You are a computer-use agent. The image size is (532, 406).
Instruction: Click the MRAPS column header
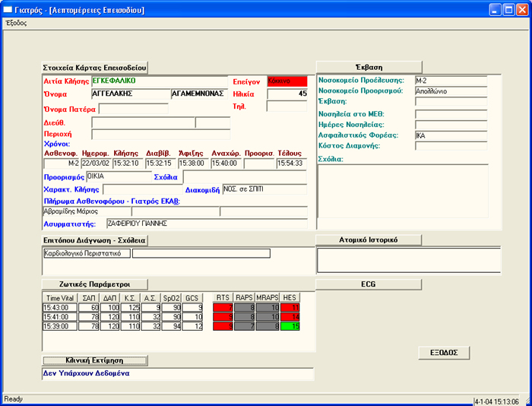[x=268, y=298]
